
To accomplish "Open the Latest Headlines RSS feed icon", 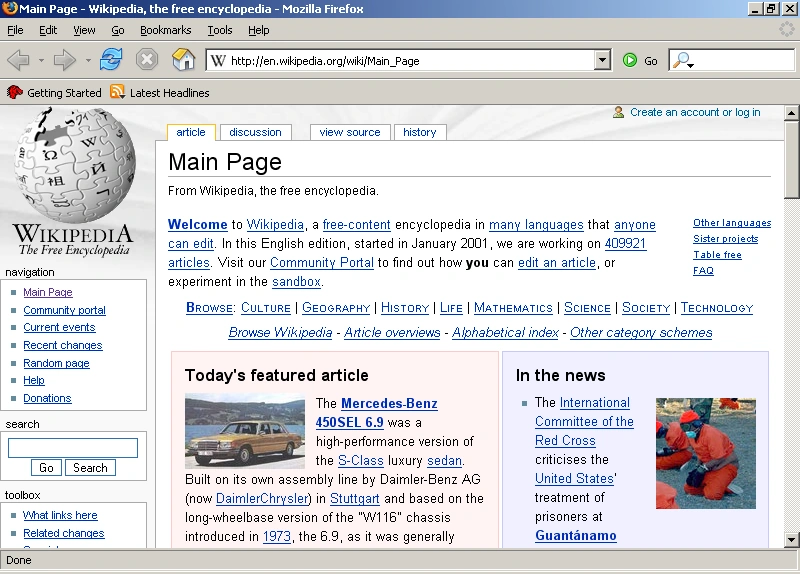I will [x=117, y=92].
